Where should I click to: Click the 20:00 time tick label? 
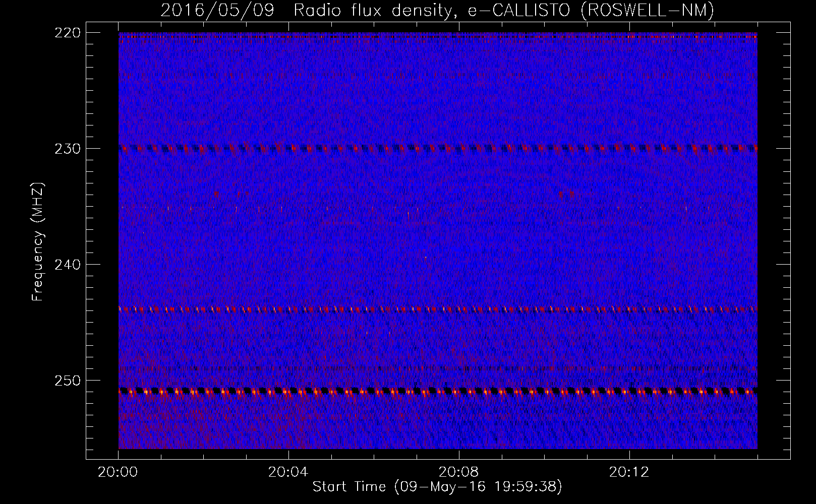(x=118, y=472)
